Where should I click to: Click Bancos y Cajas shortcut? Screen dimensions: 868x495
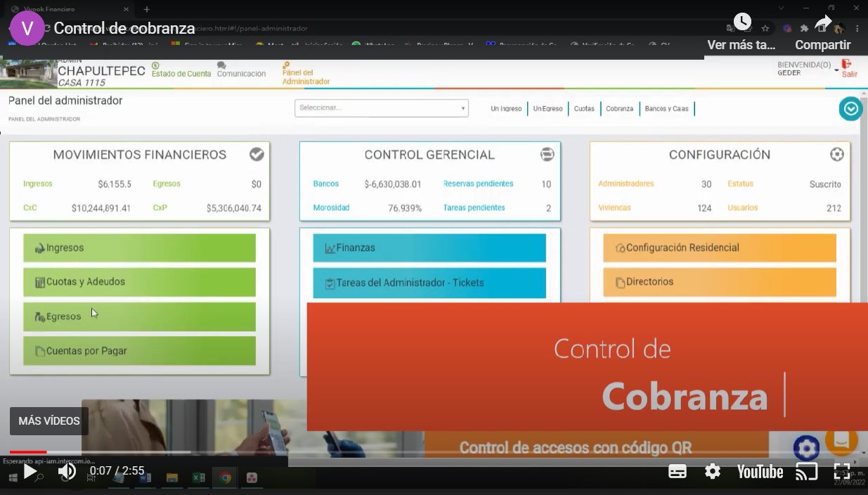(666, 109)
